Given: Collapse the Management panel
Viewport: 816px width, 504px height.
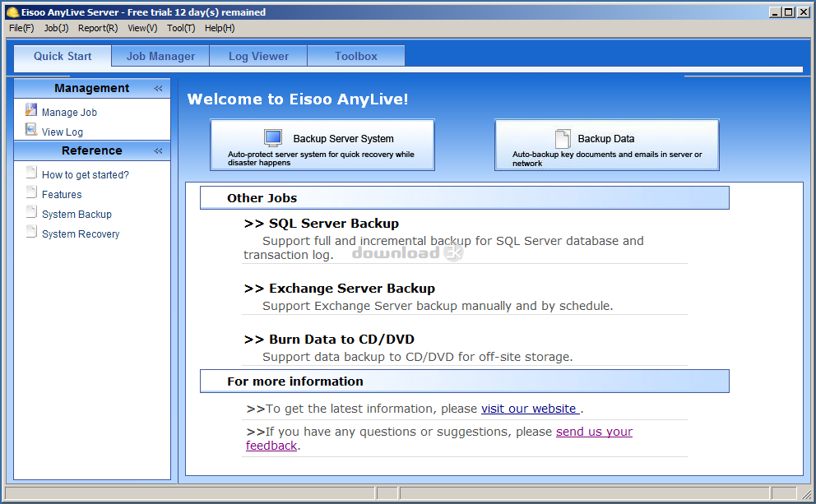Looking at the screenshot, I should pos(158,89).
